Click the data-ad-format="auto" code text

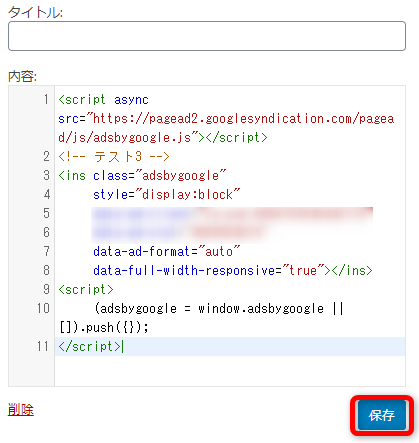click(166, 251)
